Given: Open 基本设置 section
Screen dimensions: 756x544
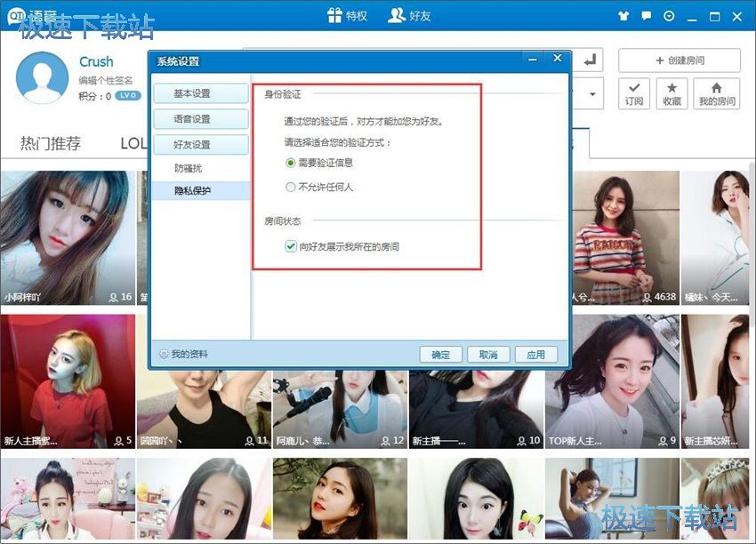Looking at the screenshot, I should coord(201,93).
